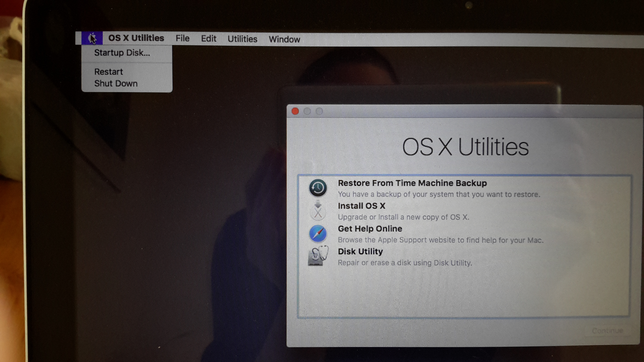Open the Utilities menu
Screen dimensions: 644x362
242,39
